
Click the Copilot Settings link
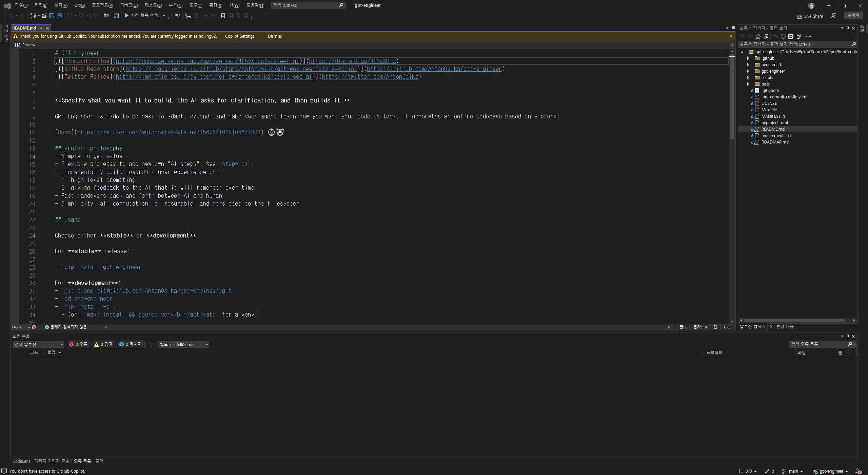click(x=239, y=36)
